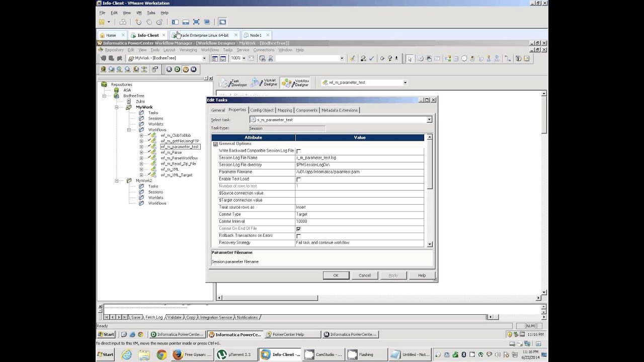Open the Versioning menu
The image size is (644, 362).
pyautogui.click(x=188, y=50)
